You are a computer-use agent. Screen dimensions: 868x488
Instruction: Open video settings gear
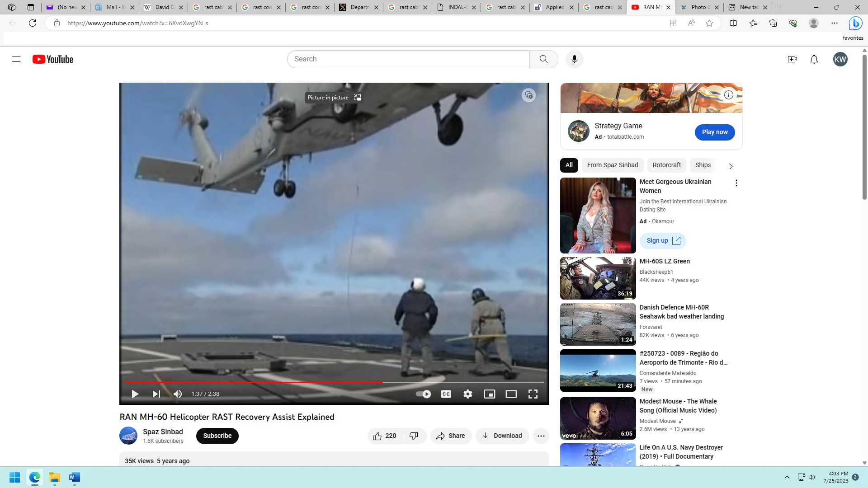point(468,394)
